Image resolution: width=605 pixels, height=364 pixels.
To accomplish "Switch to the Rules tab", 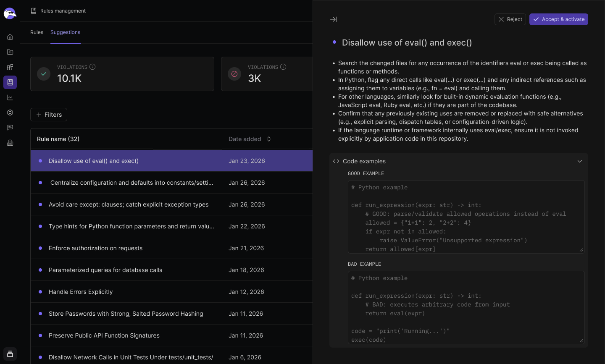I will pos(37,32).
